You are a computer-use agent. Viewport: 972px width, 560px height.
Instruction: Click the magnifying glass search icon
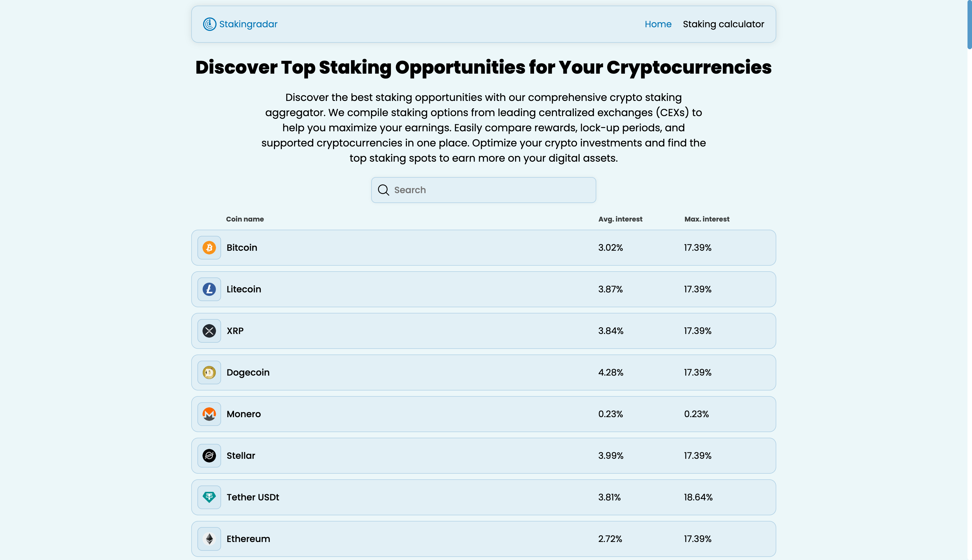[383, 190]
